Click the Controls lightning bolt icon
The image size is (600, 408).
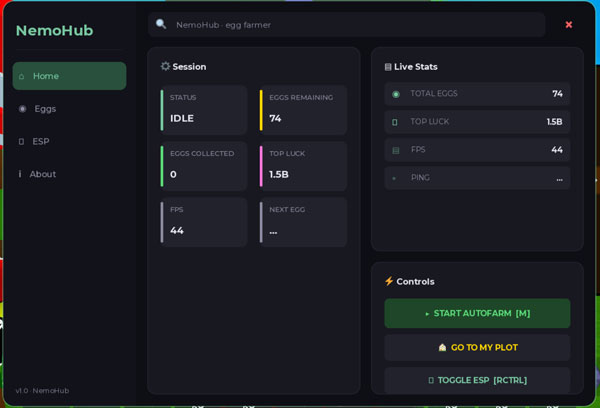point(389,281)
